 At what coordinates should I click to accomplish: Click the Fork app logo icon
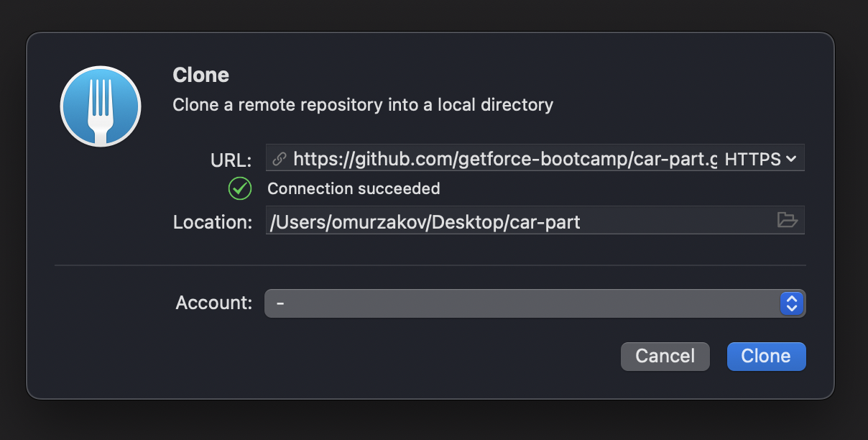pyautogui.click(x=101, y=106)
